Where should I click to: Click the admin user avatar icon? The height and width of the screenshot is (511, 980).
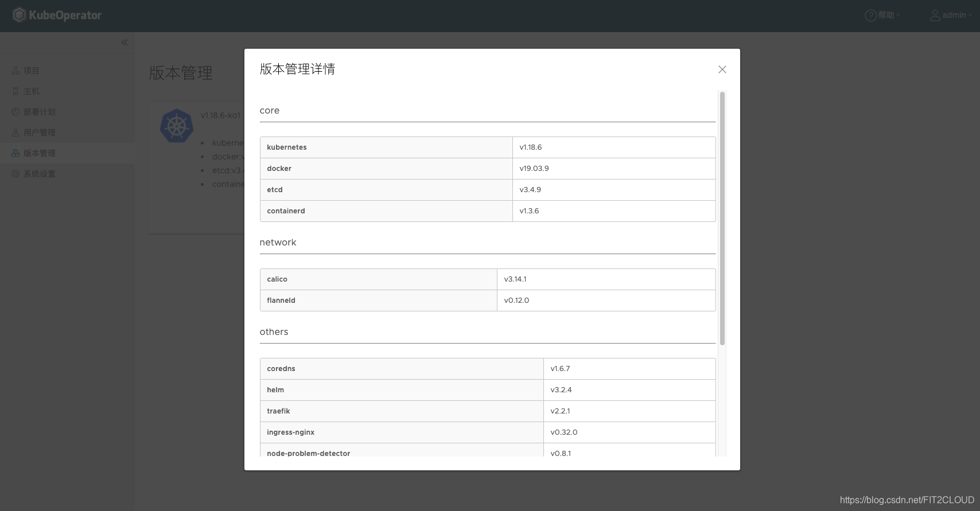935,15
